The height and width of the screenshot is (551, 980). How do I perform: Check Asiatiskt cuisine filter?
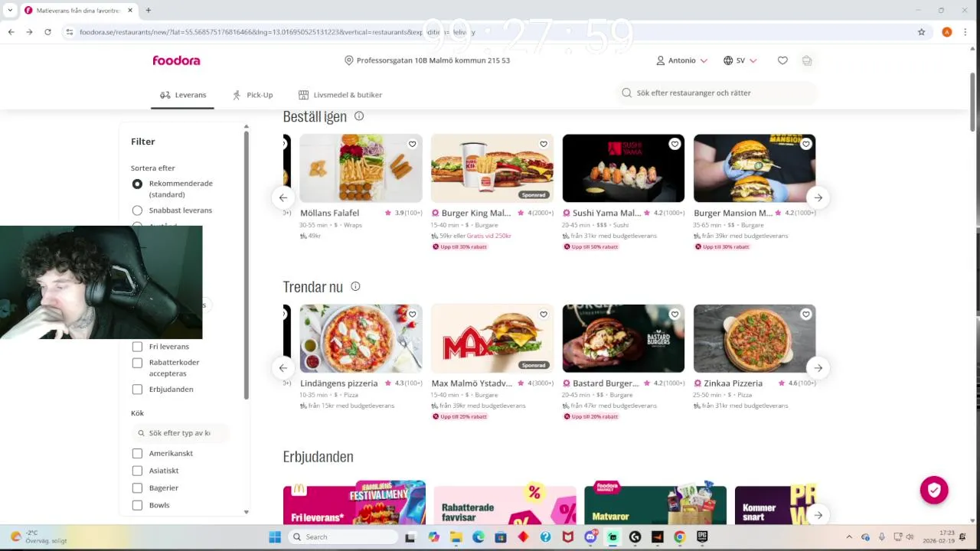[x=137, y=471]
